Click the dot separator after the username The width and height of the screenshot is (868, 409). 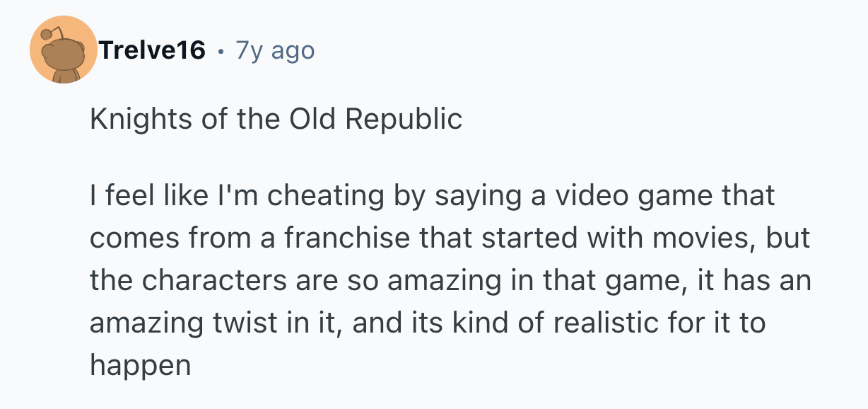click(x=221, y=51)
